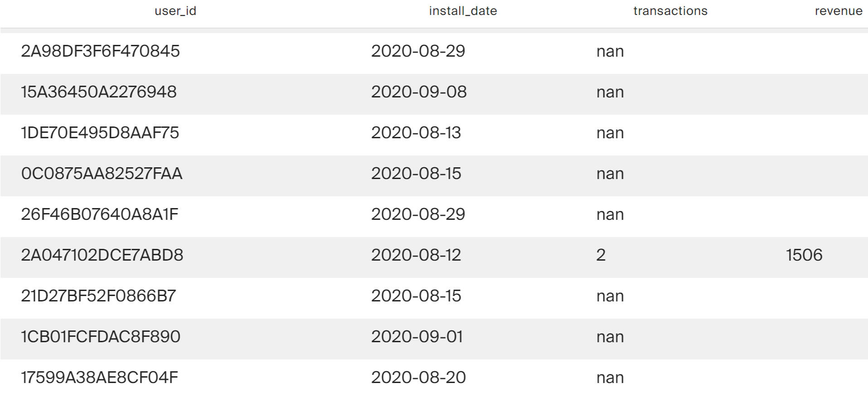Click user ID 26F46B07640A8A1F
Image resolution: width=868 pixels, height=393 pixels.
click(99, 214)
